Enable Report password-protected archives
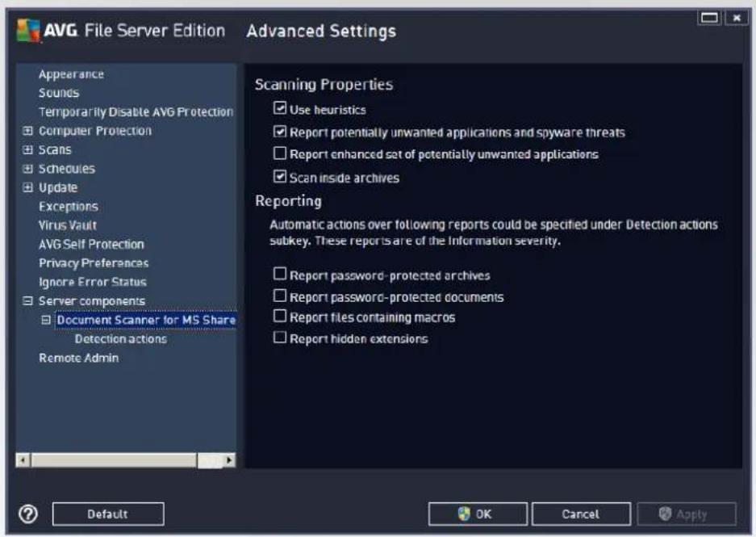756x537 pixels. coord(280,274)
